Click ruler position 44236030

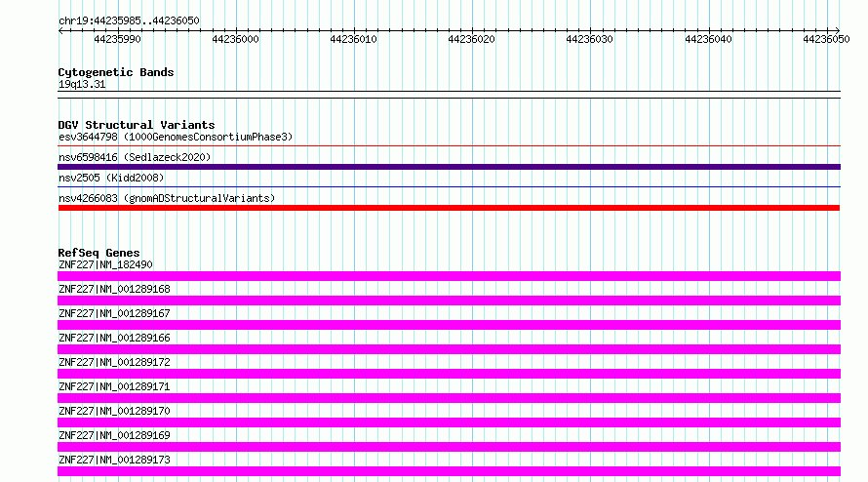[x=589, y=39]
